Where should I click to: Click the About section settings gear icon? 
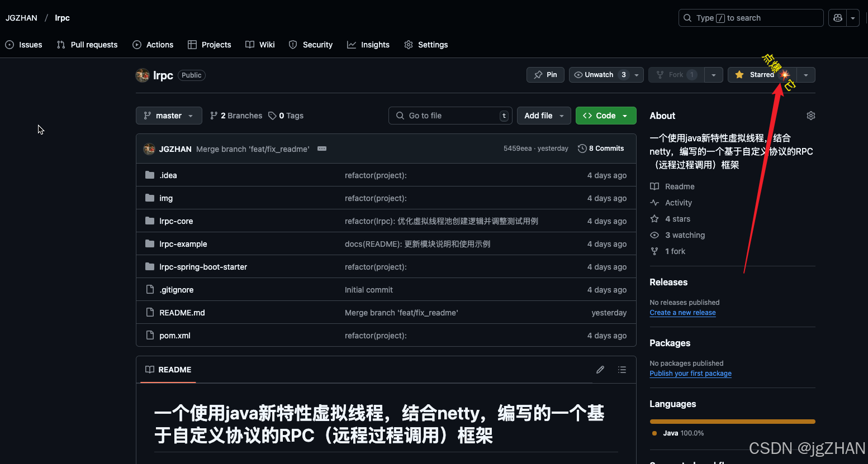pos(810,115)
